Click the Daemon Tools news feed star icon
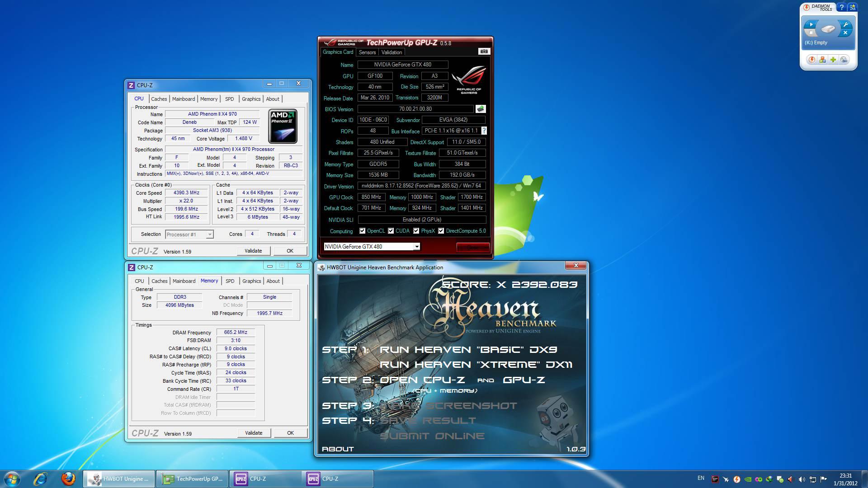Viewport: 868px width, 488px height. click(852, 8)
